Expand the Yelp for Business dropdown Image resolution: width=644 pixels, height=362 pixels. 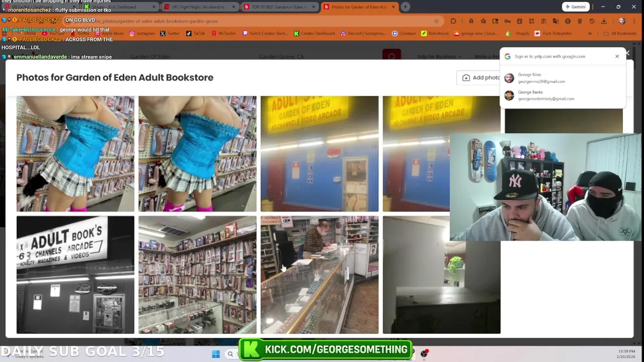point(439,56)
